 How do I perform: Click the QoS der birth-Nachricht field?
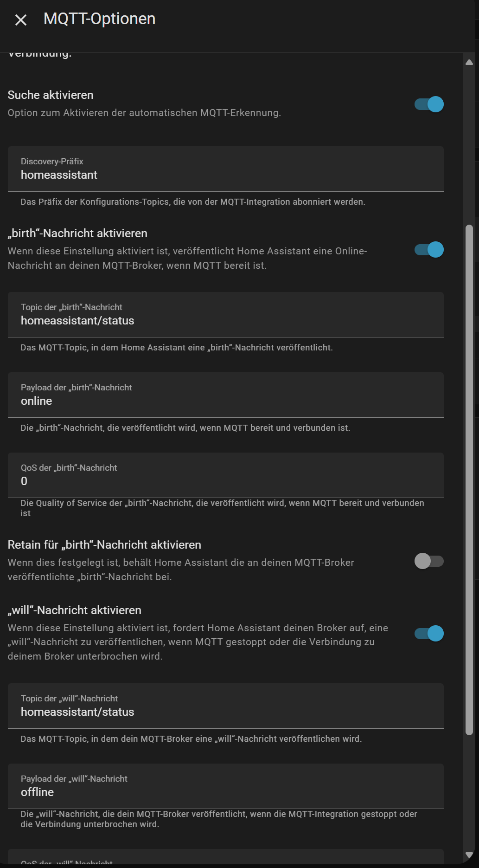click(x=225, y=475)
